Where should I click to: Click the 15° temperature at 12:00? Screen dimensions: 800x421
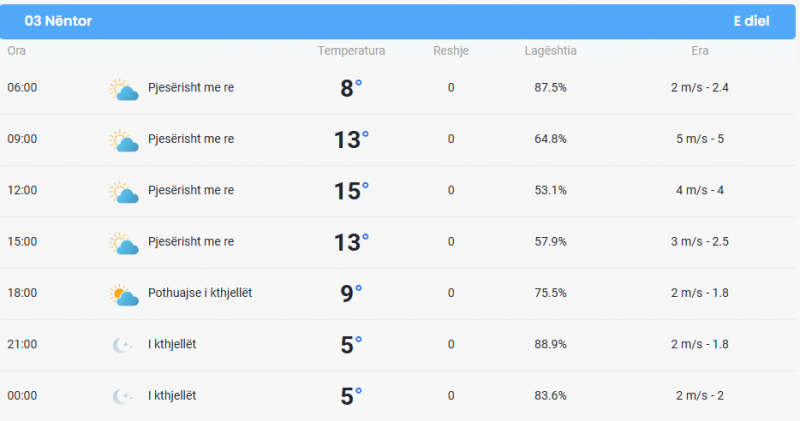pos(351,191)
